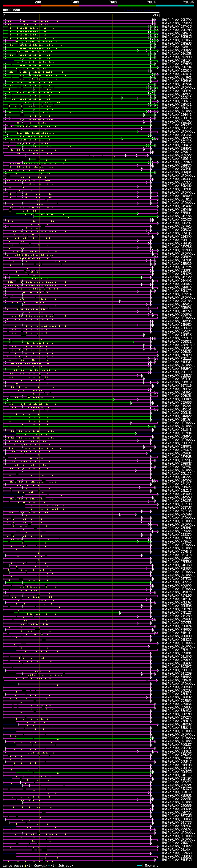
Task: Click hit label UniRef100_Q9SC42
Action: pyautogui.click(x=177, y=98)
